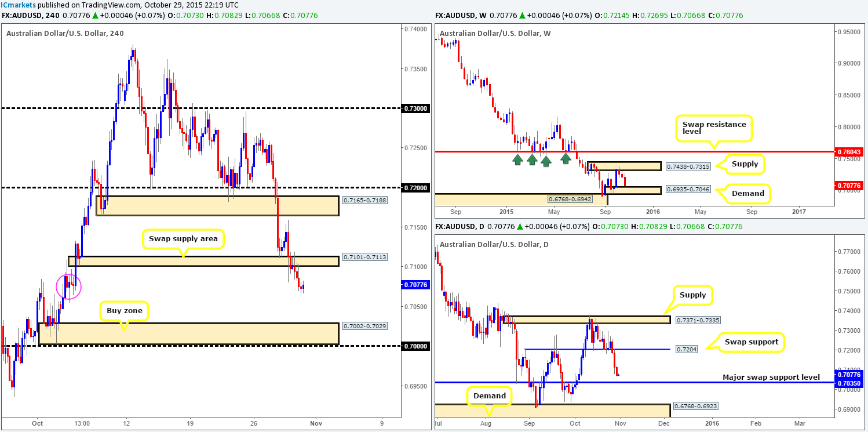Select the '0.6768-0.6942' zone label
Image resolution: width=868 pixels, height=432 pixels.
pos(570,199)
